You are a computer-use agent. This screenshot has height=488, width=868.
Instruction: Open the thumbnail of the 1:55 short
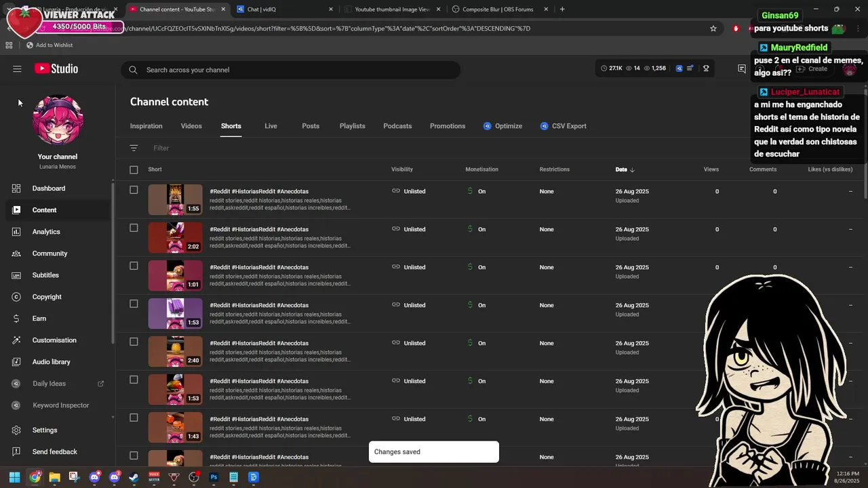175,199
